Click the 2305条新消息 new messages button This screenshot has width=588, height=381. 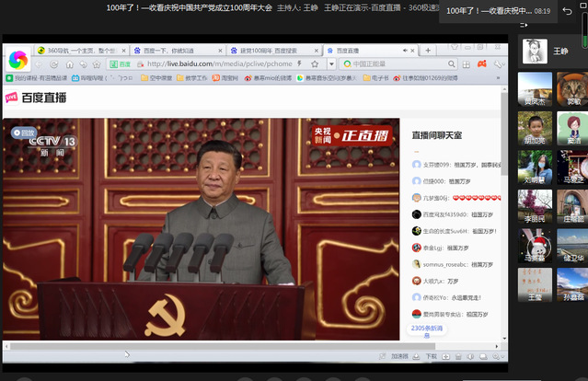[x=426, y=331]
